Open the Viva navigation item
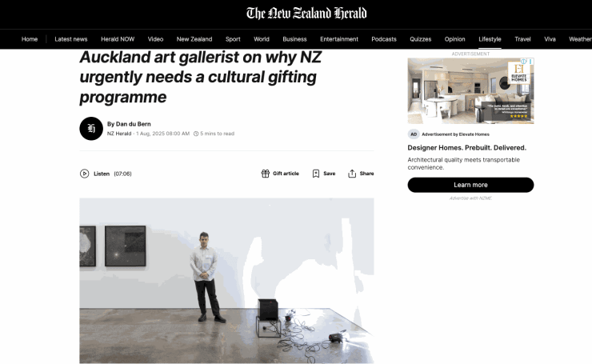 pyautogui.click(x=550, y=39)
